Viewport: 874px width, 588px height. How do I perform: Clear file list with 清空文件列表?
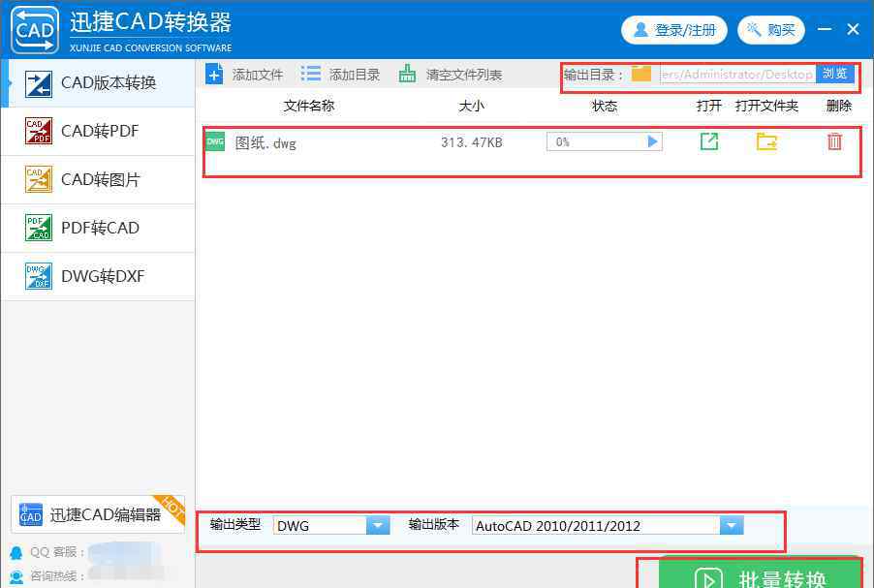coord(451,74)
